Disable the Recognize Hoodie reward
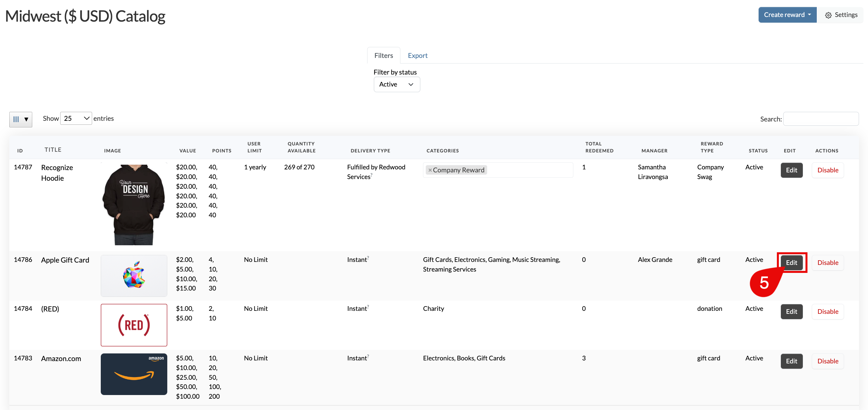Viewport: 868px width, 410px height. [827, 170]
